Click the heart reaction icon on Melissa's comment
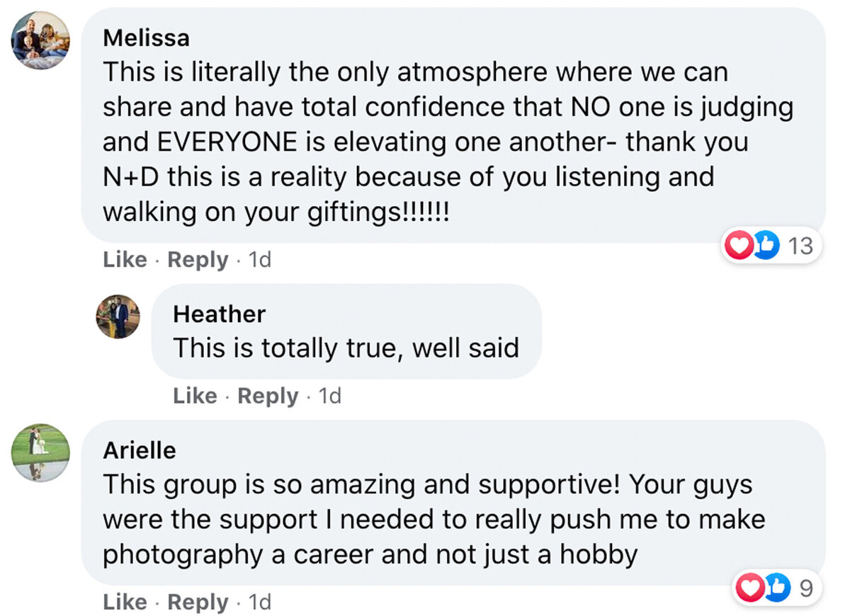Image resolution: width=850 pixels, height=616 pixels. point(739,246)
